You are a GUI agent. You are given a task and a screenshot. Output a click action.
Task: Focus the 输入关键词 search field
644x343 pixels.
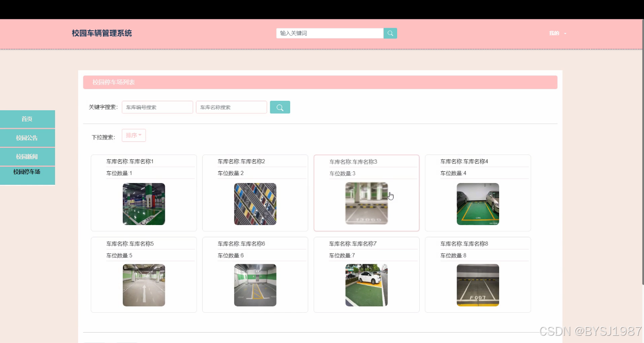[x=330, y=33]
